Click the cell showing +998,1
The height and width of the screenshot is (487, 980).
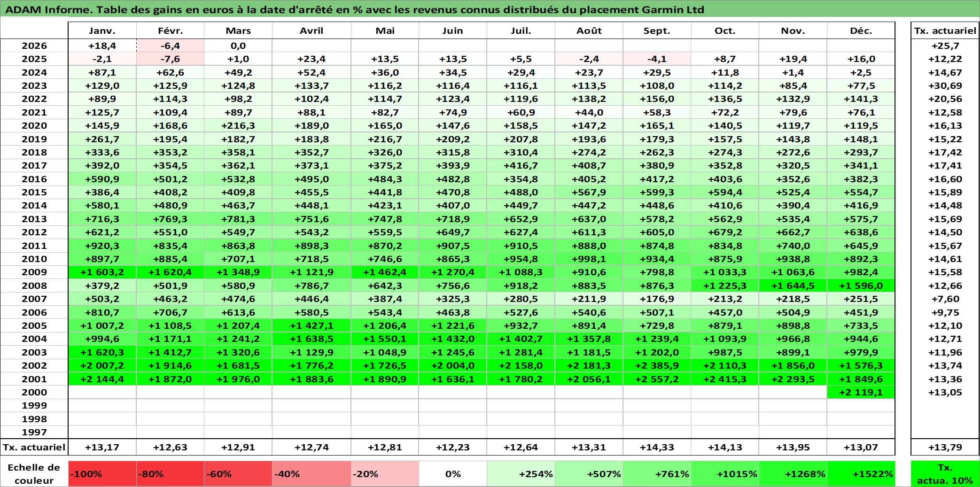point(589,259)
